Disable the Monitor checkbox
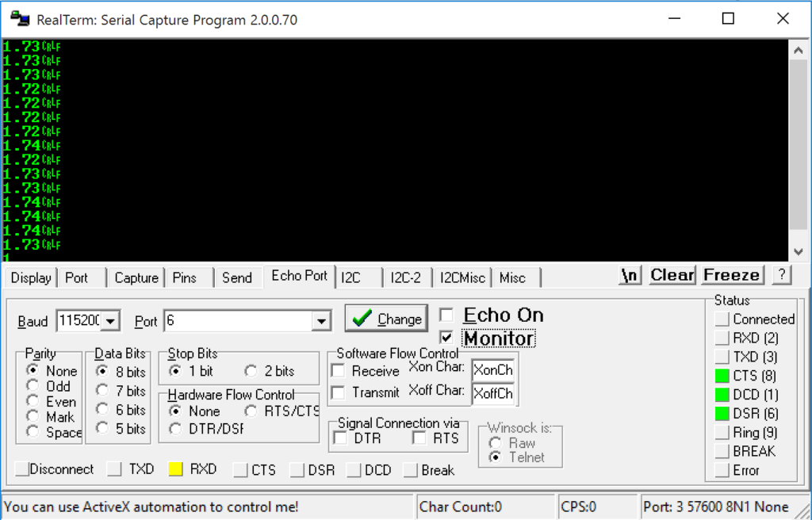812x520 pixels. pyautogui.click(x=446, y=338)
